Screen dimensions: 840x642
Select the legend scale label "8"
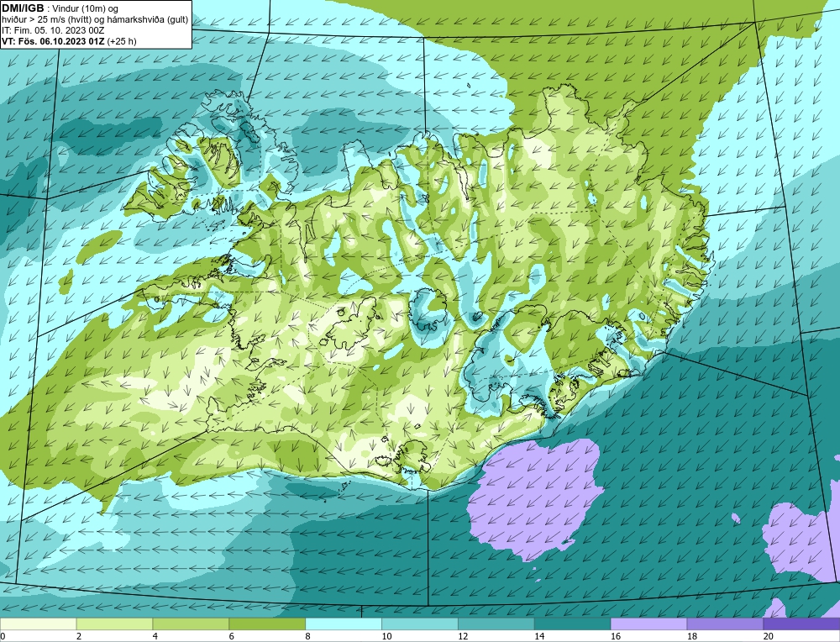pos(308,636)
